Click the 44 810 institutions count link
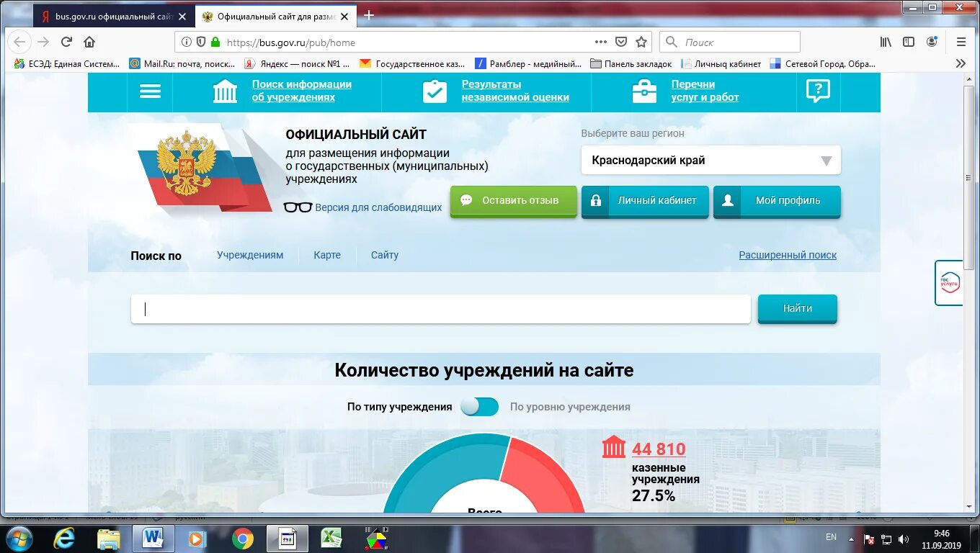 [x=659, y=449]
